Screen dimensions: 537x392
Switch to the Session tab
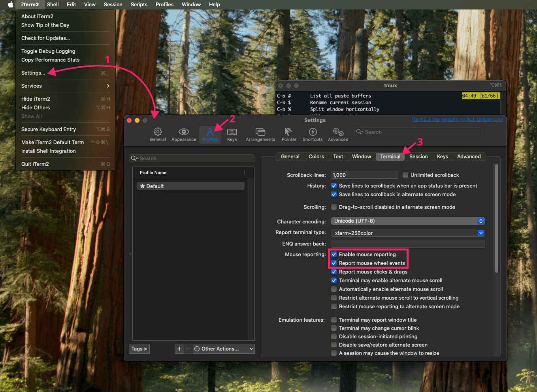tap(418, 156)
